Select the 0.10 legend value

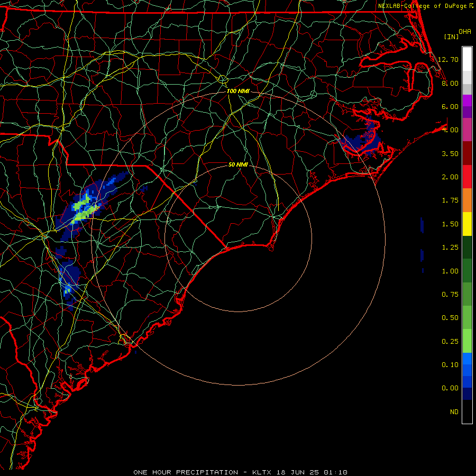(x=450, y=365)
